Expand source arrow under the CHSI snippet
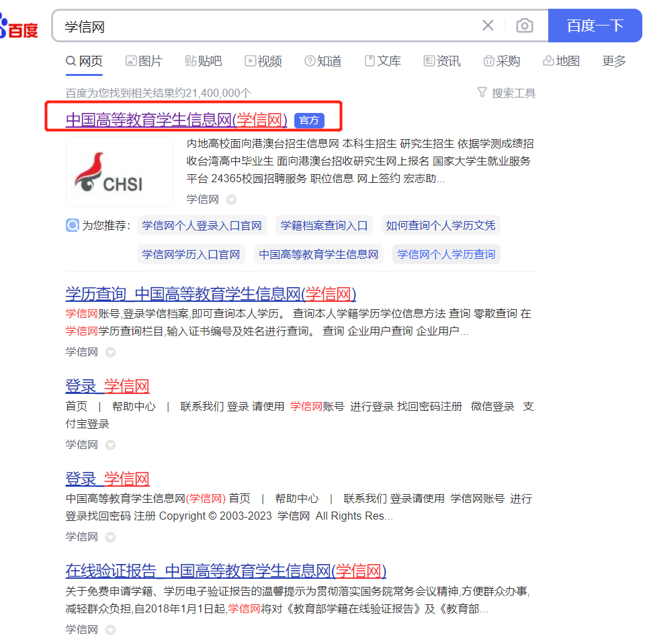This screenshot has width=645, height=644. pos(232,200)
